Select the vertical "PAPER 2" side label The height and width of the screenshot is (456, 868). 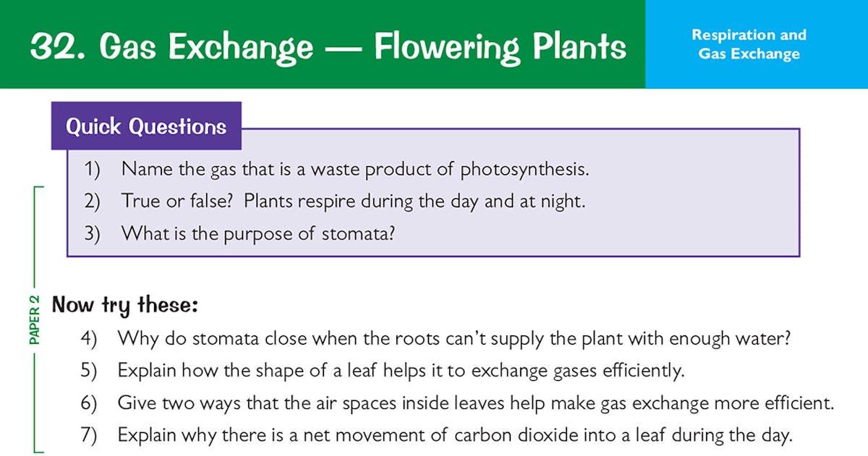[x=35, y=318]
